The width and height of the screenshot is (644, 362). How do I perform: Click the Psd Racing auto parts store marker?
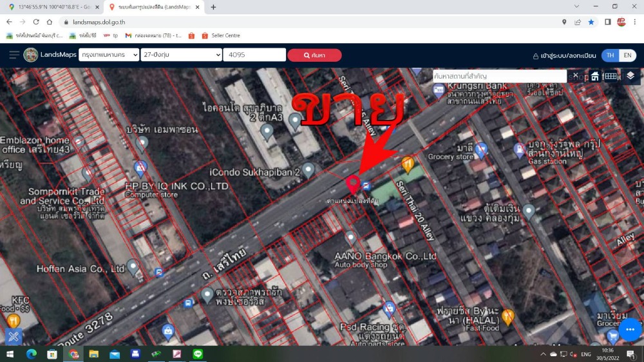[389, 308]
